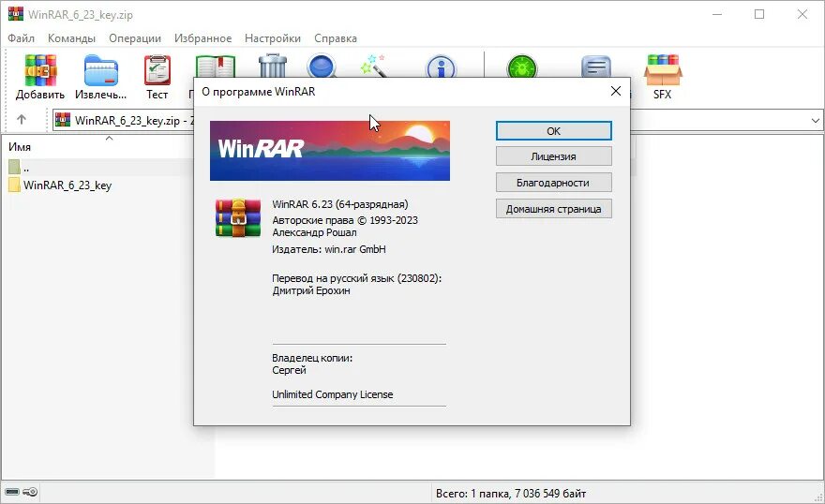
Task: Click the 'WinRAR 6.23 (64-разрядная)' version text
Action: click(340, 204)
